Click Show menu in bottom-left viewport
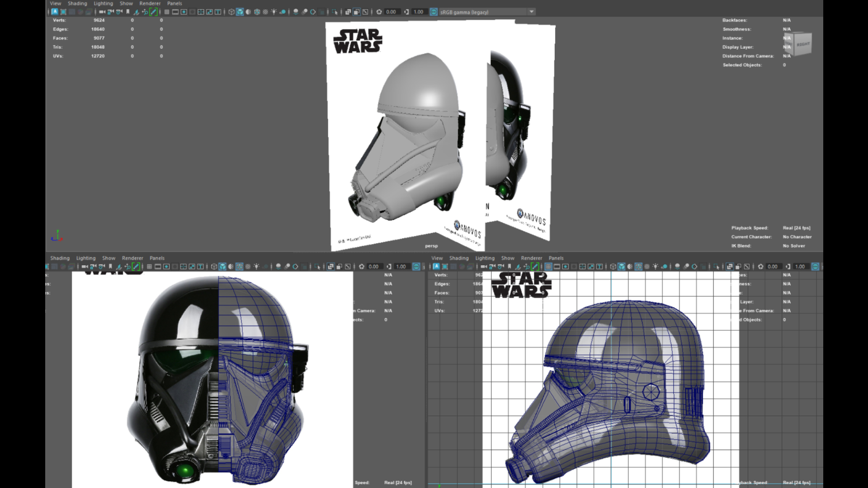Image resolution: width=868 pixels, height=488 pixels. (x=108, y=258)
